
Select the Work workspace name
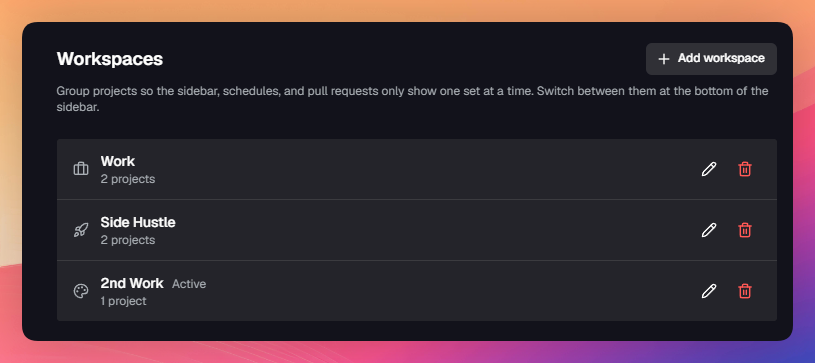click(118, 161)
